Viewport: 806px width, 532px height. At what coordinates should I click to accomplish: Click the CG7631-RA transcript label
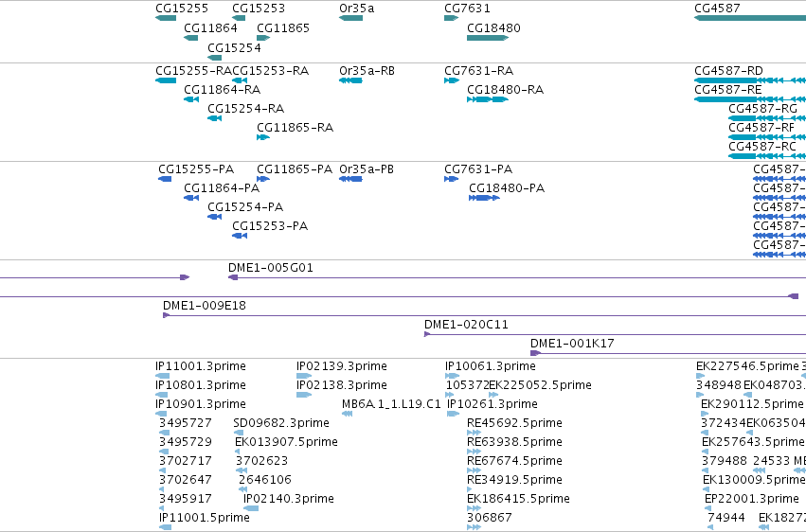tap(479, 70)
